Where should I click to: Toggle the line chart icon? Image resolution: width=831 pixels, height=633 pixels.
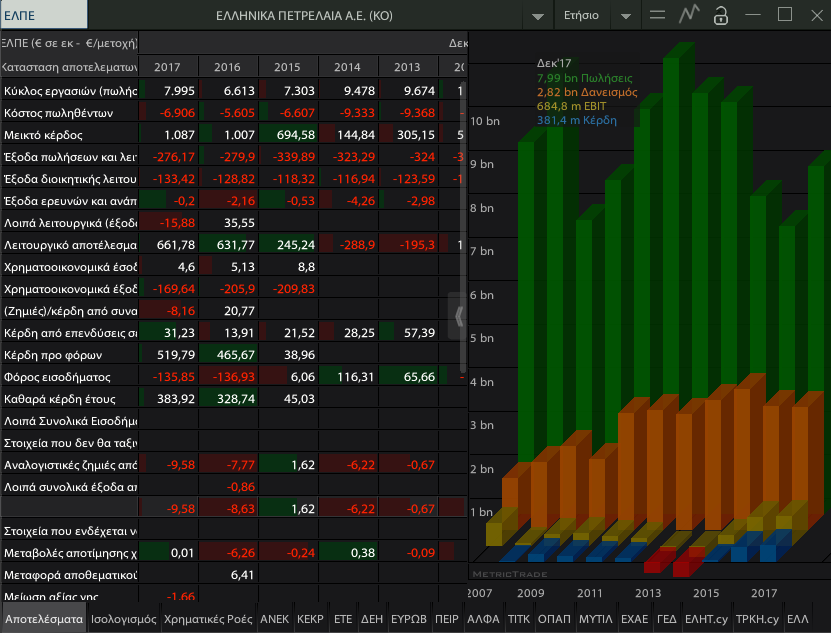(x=689, y=14)
